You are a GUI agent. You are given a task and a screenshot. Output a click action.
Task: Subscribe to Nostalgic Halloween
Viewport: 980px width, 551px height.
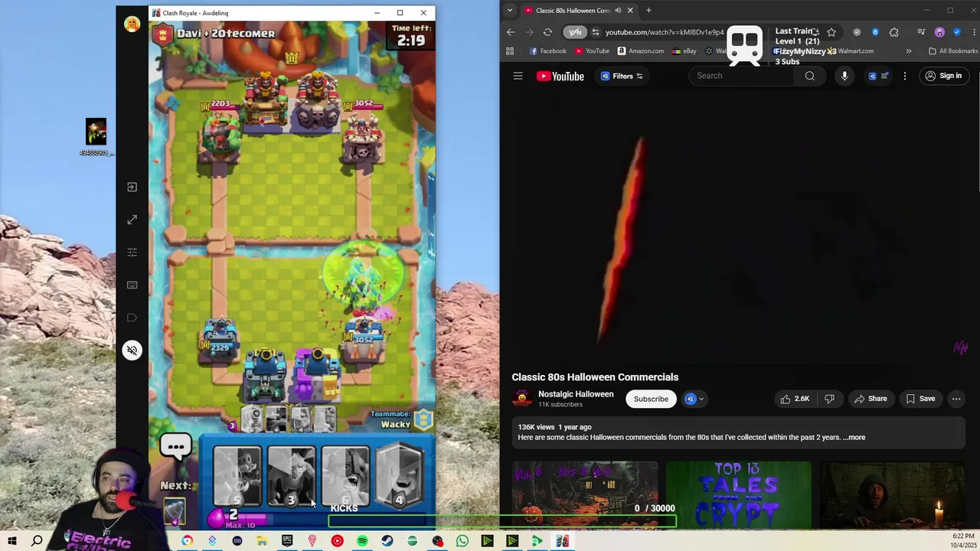(651, 399)
